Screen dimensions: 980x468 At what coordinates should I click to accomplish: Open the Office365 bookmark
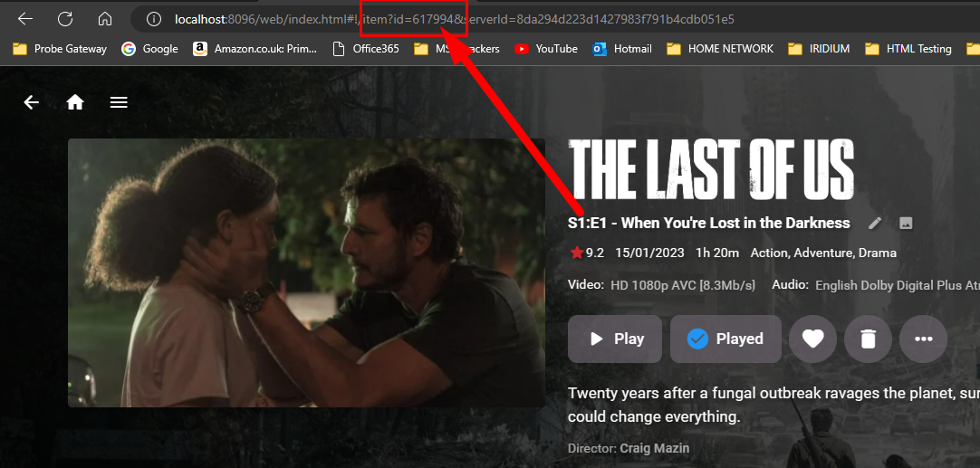(366, 49)
